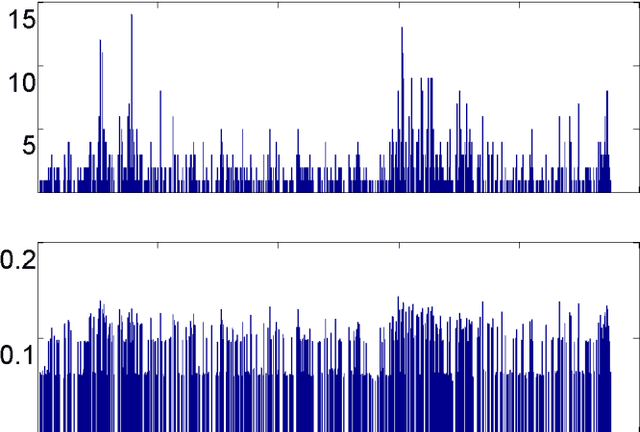Click the "15" y-axis label of upper plot
The width and height of the screenshot is (640, 432).
pyautogui.click(x=20, y=20)
